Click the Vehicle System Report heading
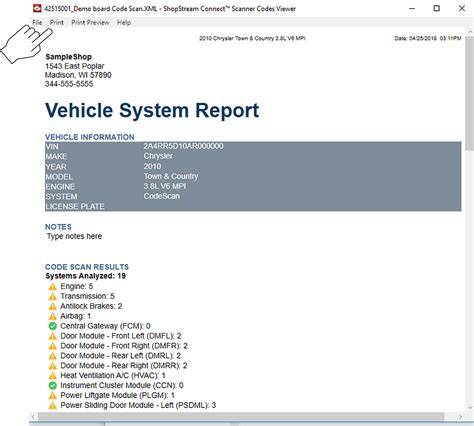This screenshot has height=426, width=474. point(152,110)
